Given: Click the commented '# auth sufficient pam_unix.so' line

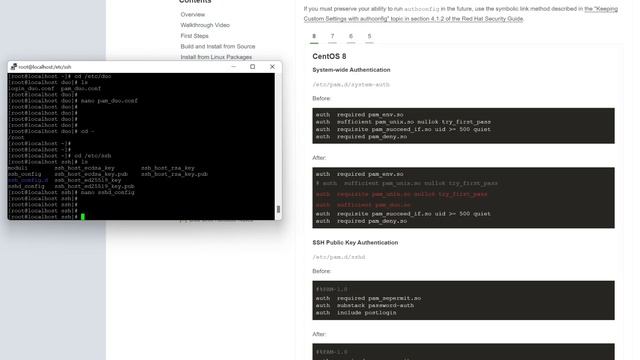Looking at the screenshot, I should coord(407,184).
